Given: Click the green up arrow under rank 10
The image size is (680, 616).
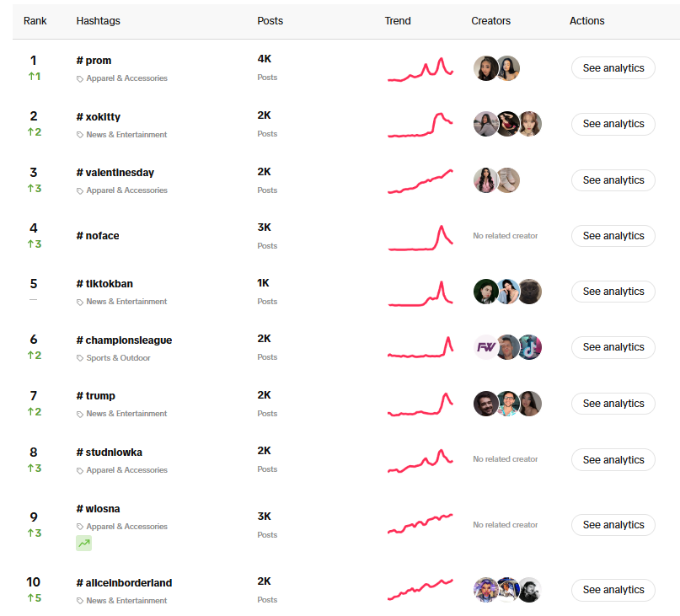Looking at the screenshot, I should pyautogui.click(x=29, y=598).
